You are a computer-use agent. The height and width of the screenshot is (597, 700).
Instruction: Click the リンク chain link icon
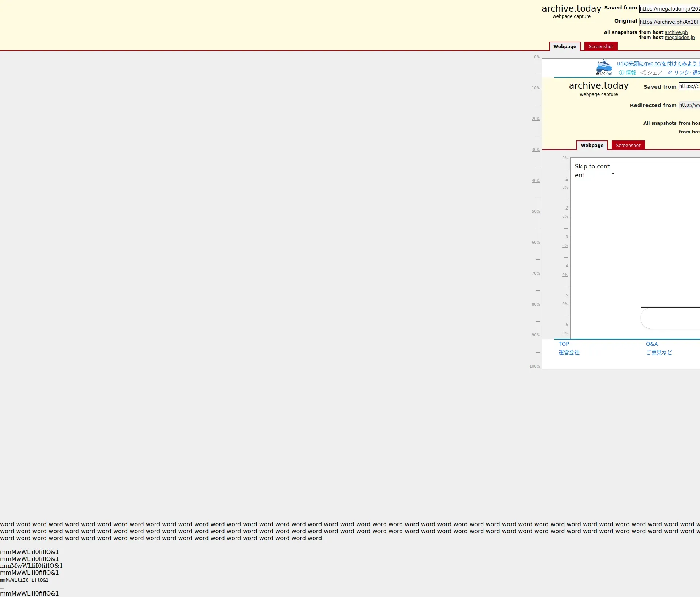coord(670,73)
